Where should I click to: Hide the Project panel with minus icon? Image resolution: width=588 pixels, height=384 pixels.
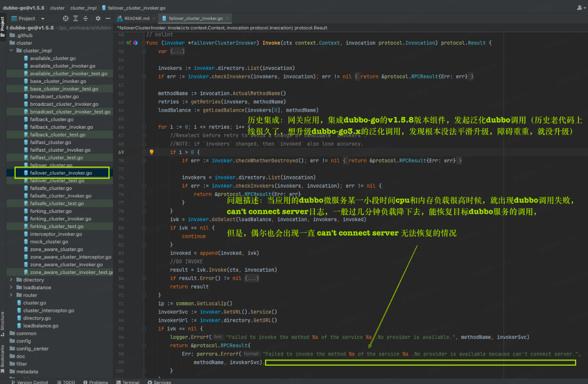pyautogui.click(x=108, y=18)
